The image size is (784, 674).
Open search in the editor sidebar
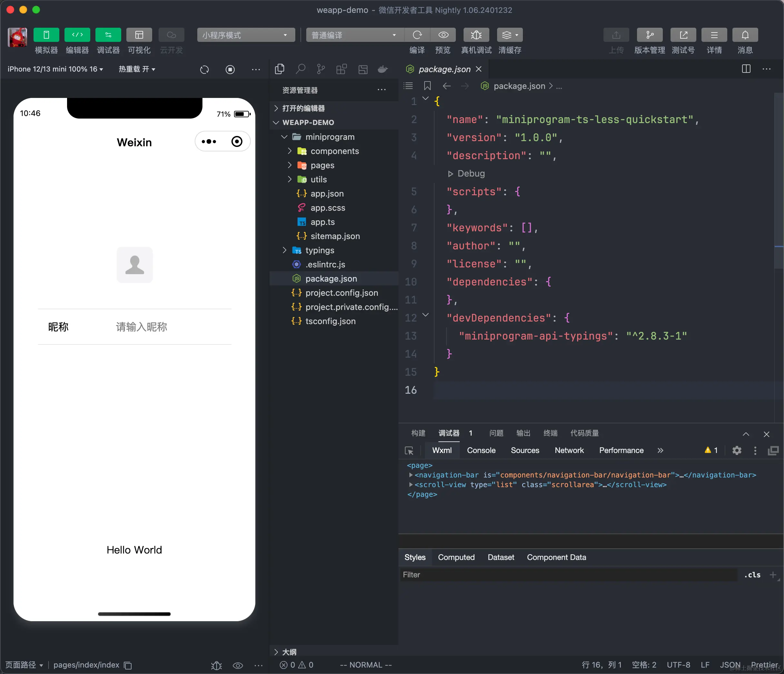coord(300,69)
